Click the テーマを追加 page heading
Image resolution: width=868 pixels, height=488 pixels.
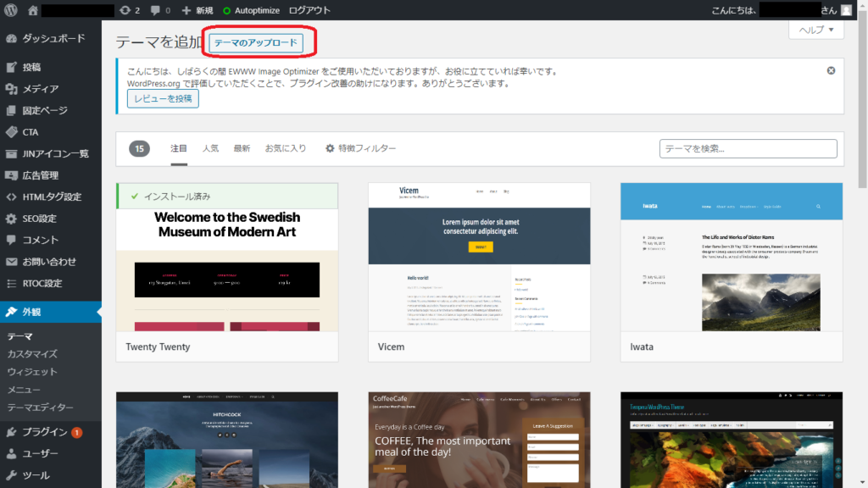pos(159,42)
